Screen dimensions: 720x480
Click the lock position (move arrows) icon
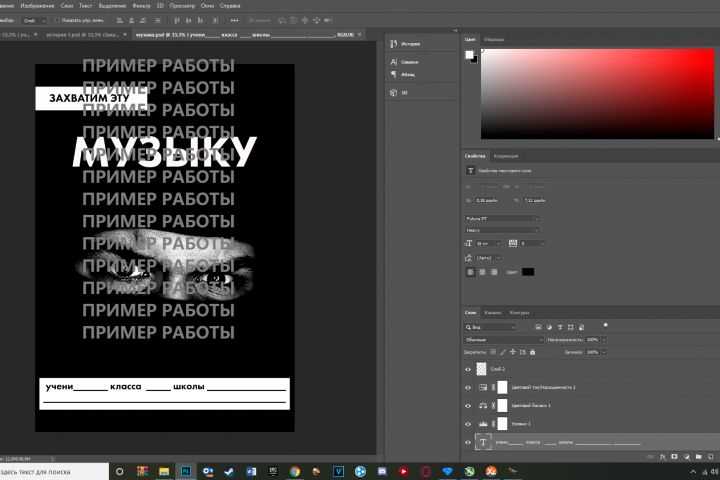tap(513, 352)
